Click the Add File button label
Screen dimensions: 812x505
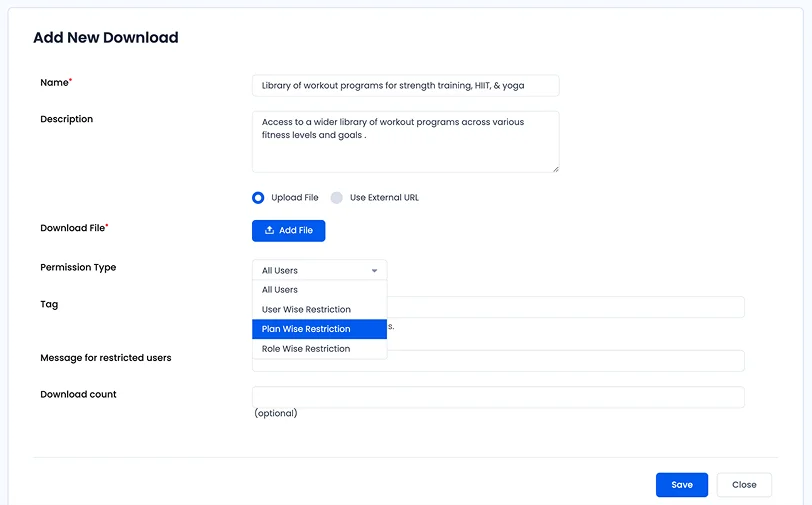tap(296, 231)
